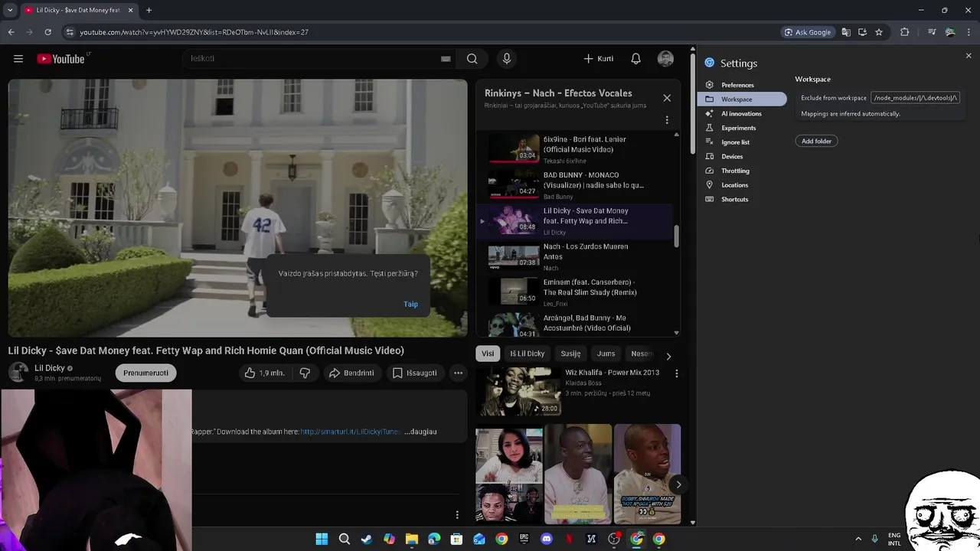Open a new Chrome tab

coord(149,10)
